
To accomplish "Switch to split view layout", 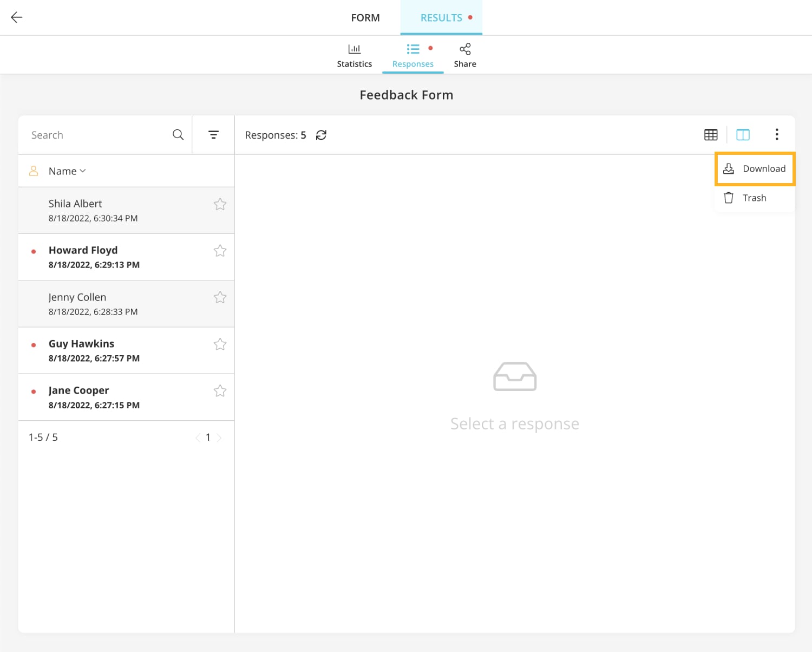I will pos(743,134).
